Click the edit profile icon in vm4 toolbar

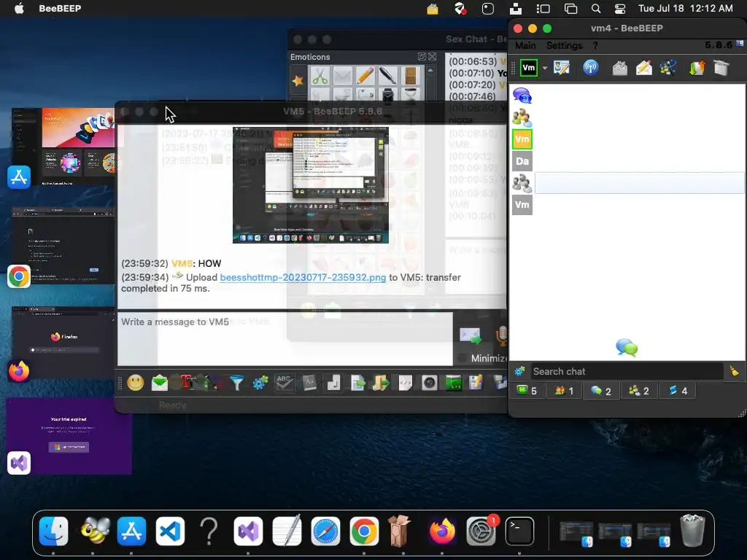[562, 68]
